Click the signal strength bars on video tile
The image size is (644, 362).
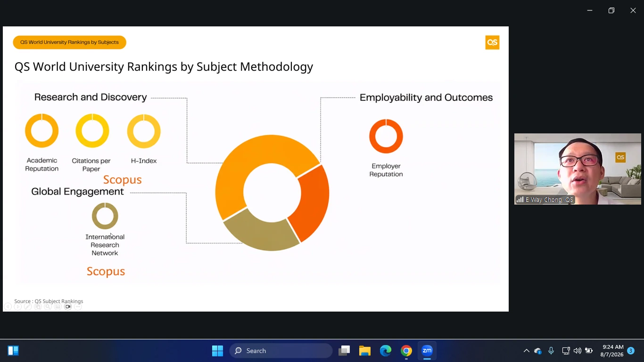(520, 200)
